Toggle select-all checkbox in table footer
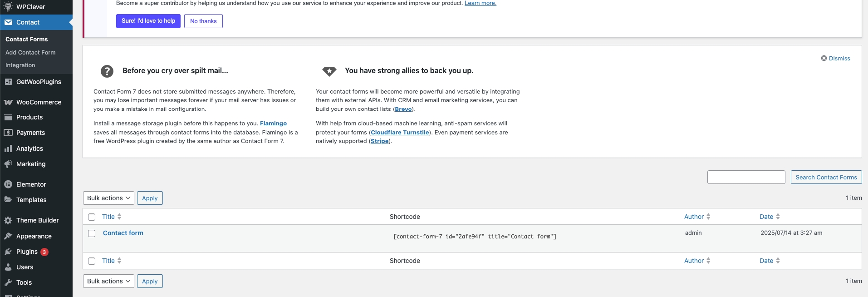 coord(92,261)
